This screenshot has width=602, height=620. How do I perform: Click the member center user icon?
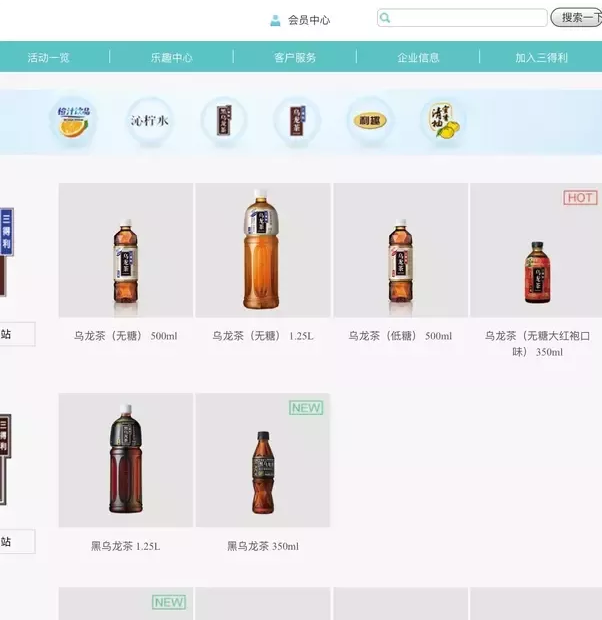[x=275, y=20]
